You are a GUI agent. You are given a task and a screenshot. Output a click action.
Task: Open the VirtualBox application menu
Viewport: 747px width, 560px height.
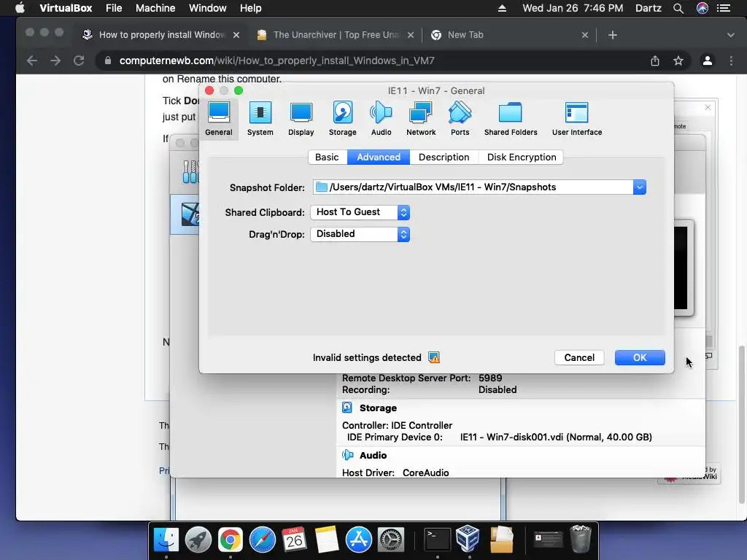pos(66,8)
